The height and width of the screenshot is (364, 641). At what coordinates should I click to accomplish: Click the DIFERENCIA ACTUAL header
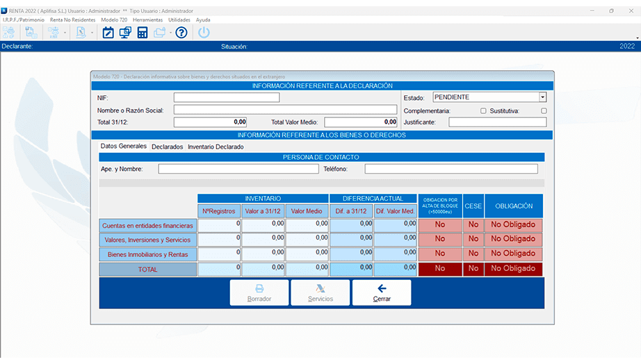click(373, 199)
